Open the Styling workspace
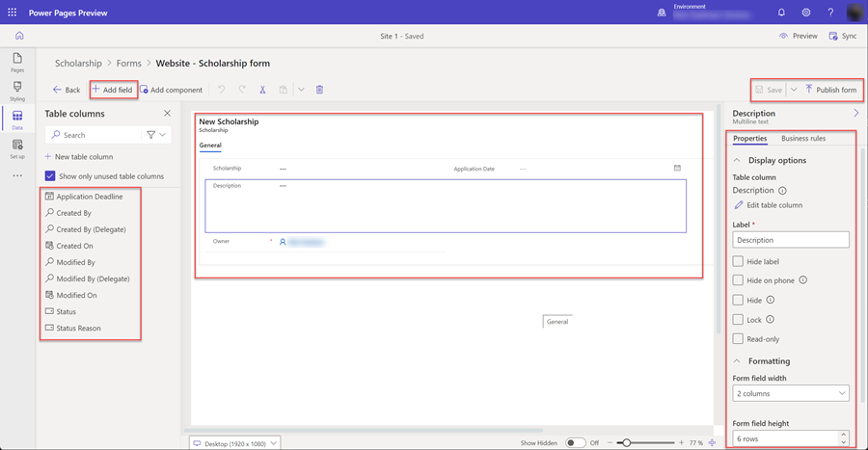 coord(17,92)
